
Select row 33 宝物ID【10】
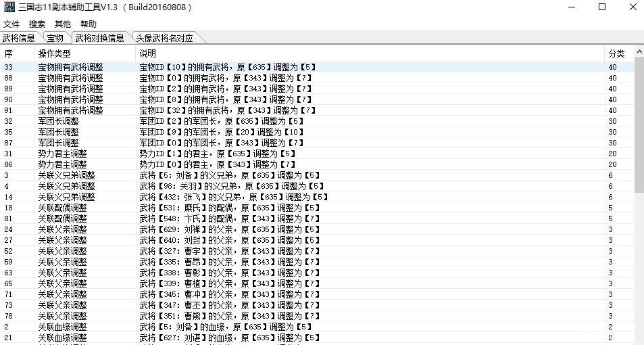(317, 67)
